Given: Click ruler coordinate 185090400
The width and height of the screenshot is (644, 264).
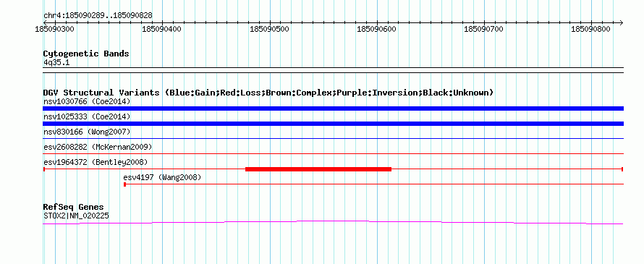Looking at the screenshot, I should (x=161, y=29).
